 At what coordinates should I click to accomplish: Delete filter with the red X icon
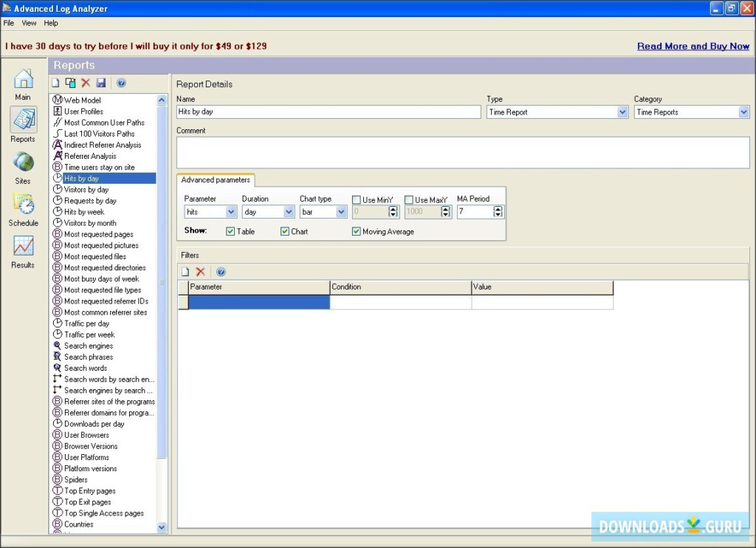(201, 272)
